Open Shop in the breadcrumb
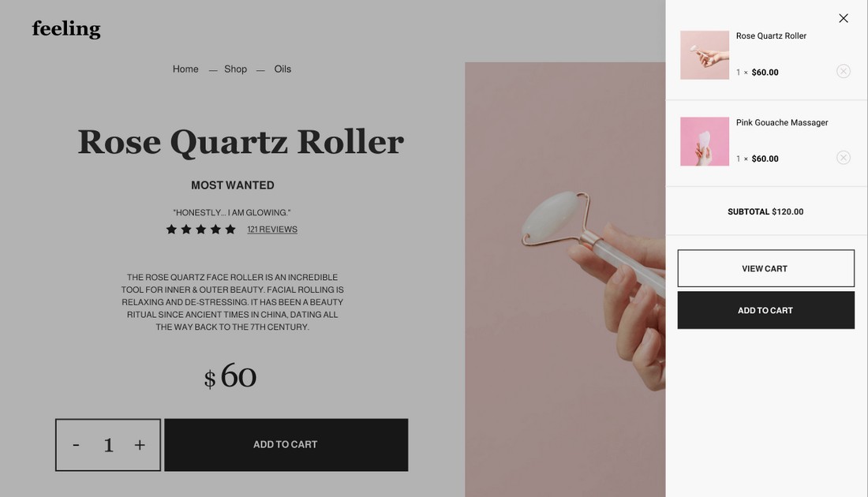868x497 pixels. [x=235, y=69]
